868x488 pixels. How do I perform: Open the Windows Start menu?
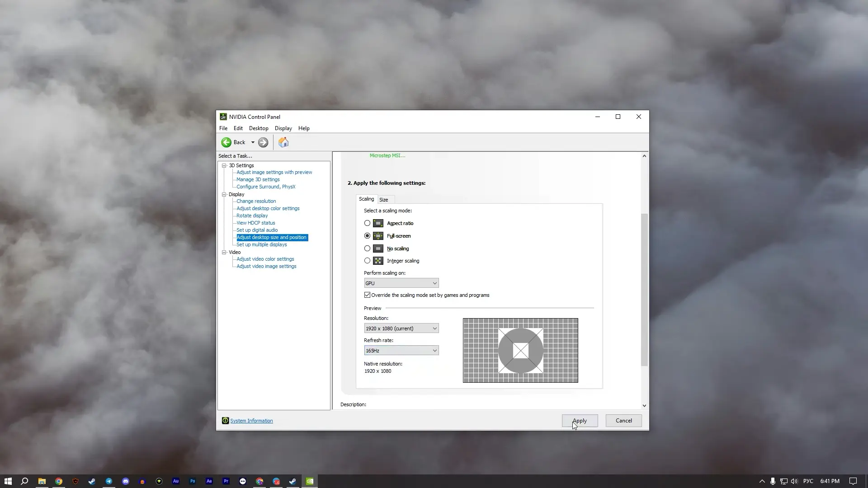8,481
